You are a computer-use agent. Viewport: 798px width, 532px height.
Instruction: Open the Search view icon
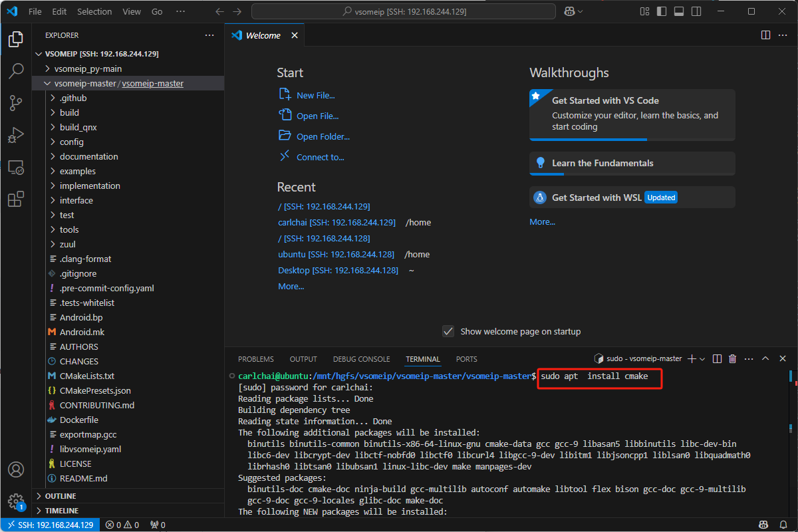tap(16, 71)
